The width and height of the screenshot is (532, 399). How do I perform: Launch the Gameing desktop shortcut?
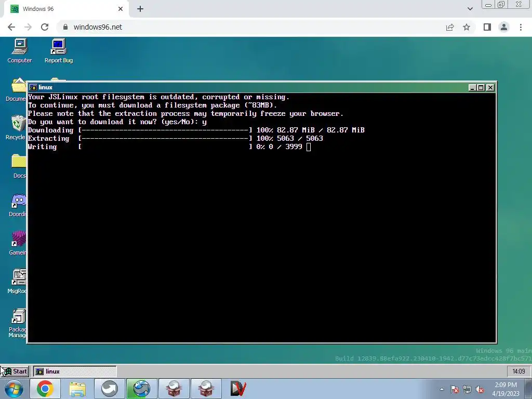18,243
